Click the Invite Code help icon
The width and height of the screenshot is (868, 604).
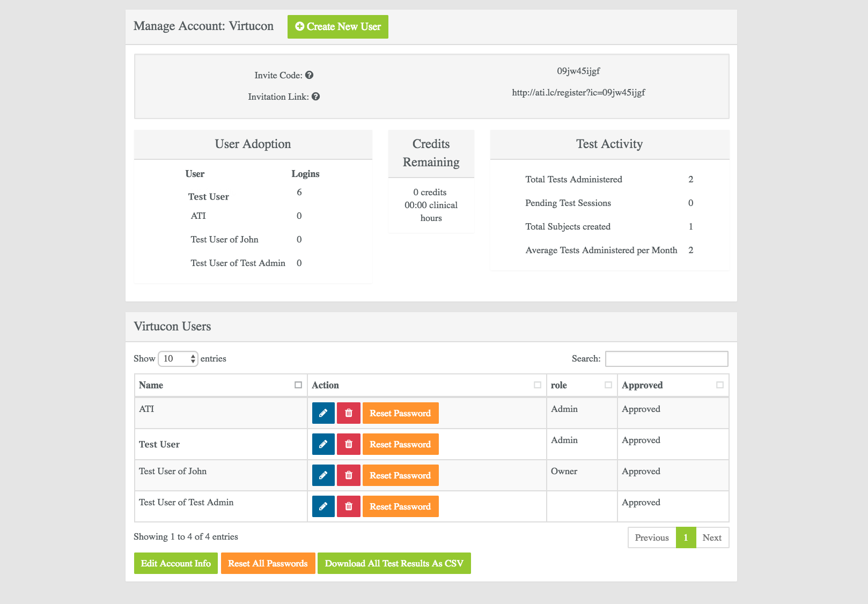309,75
